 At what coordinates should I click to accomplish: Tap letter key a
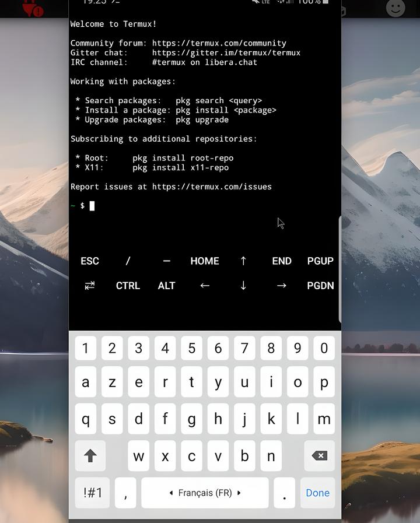pyautogui.click(x=85, y=382)
